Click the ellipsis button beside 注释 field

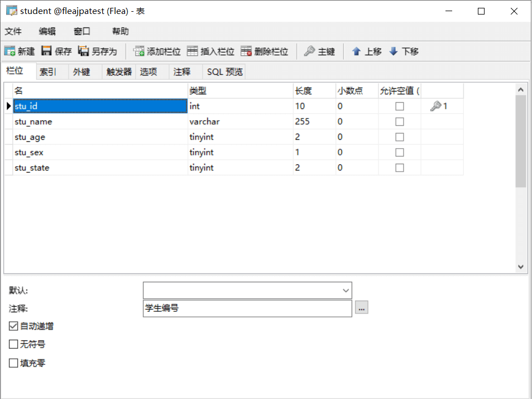coord(362,308)
